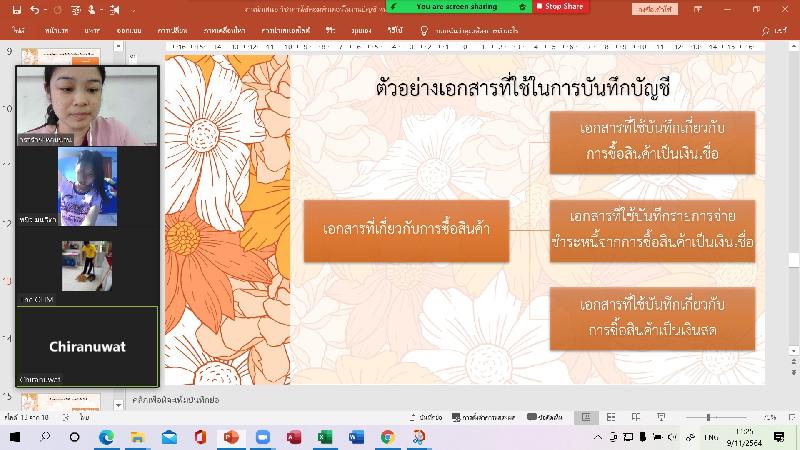This screenshot has height=450, width=800.
Task: Open Zoom app from taskbar
Action: pos(263,437)
